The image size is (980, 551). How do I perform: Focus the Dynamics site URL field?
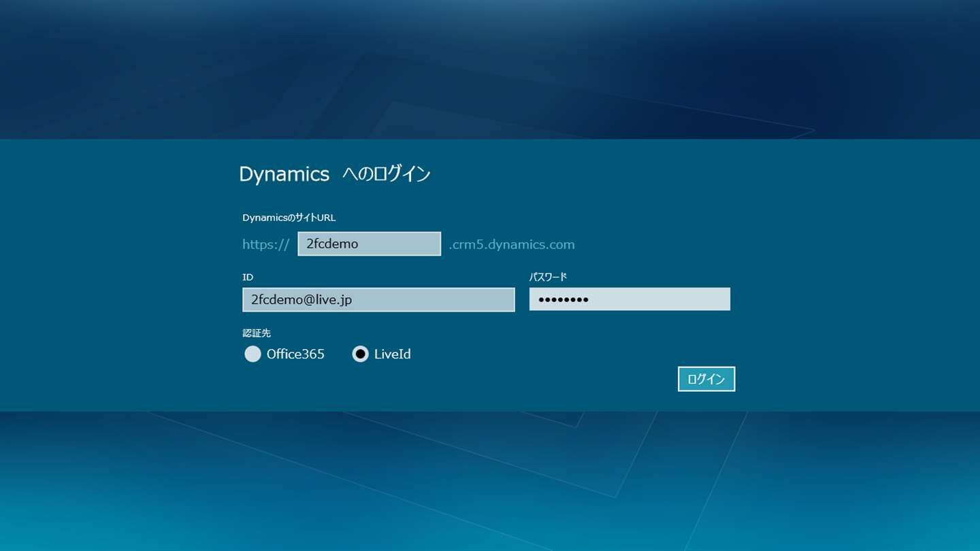pyautogui.click(x=370, y=244)
